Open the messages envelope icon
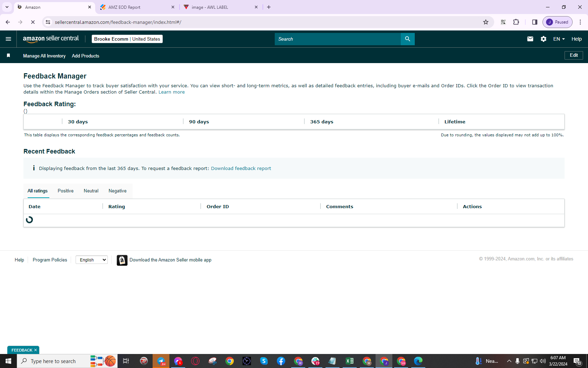The width and height of the screenshot is (588, 368). click(530, 39)
